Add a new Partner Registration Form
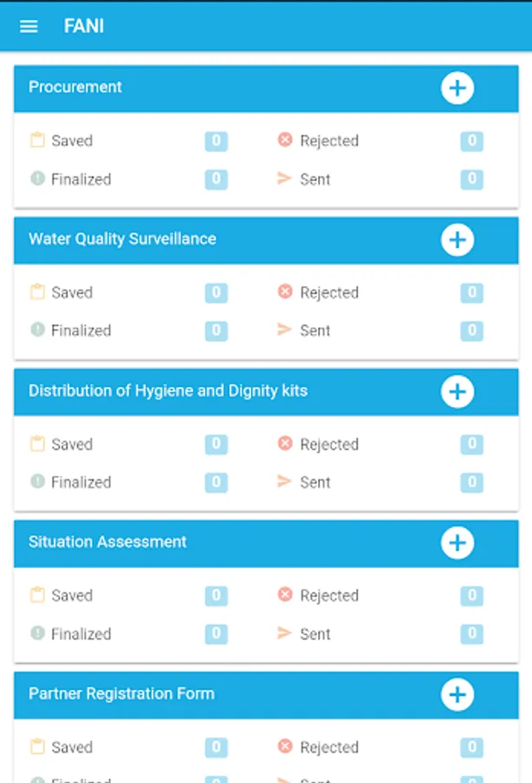532x783 pixels. pos(457,694)
